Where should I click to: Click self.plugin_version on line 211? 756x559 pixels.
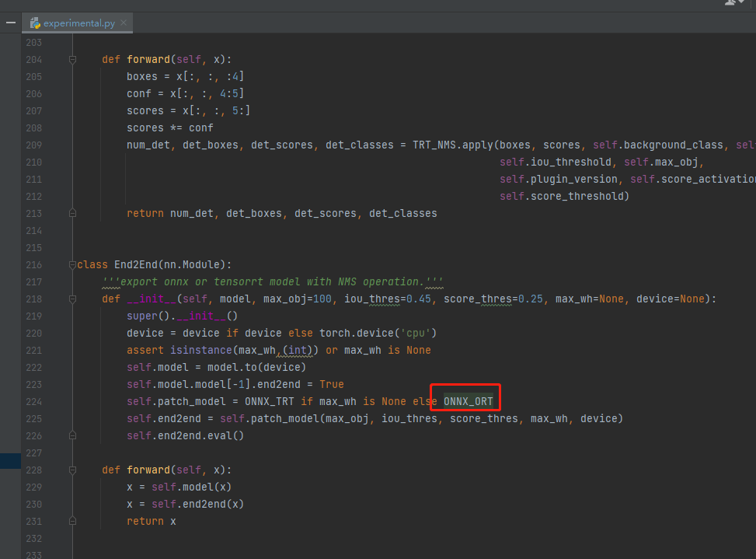(559, 180)
